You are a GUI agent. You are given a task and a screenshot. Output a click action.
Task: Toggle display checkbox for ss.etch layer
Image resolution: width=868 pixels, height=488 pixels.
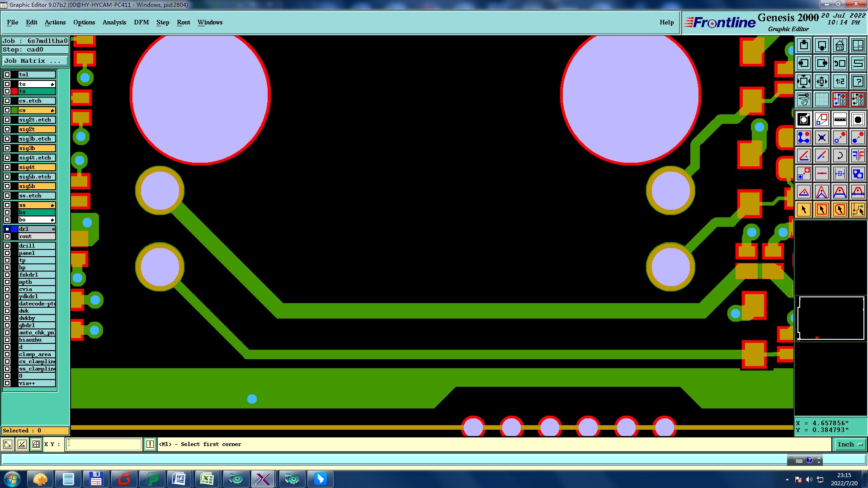pos(7,196)
